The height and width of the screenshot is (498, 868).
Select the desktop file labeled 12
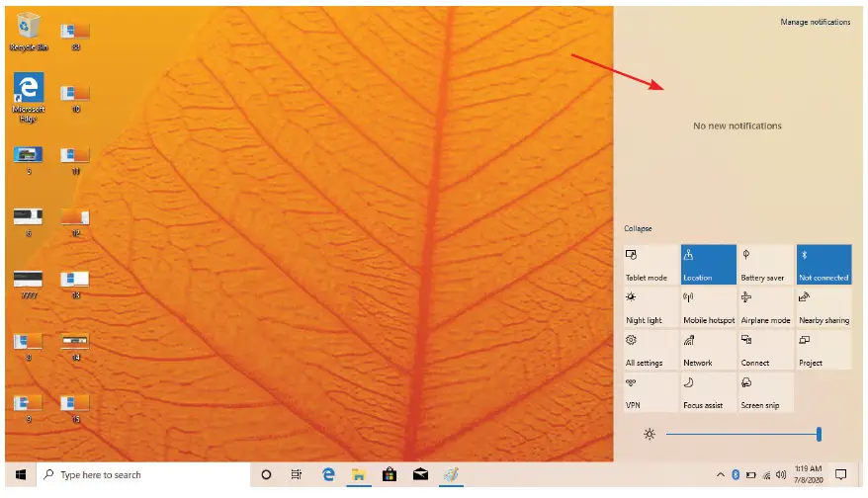tap(75, 222)
